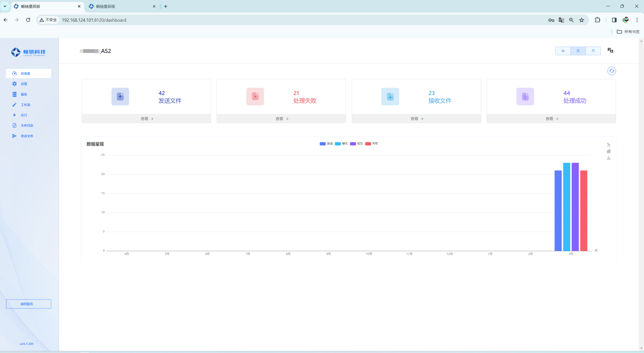This screenshot has height=353, width=644.
Task: Click the language translate icon in header
Action: point(610,50)
